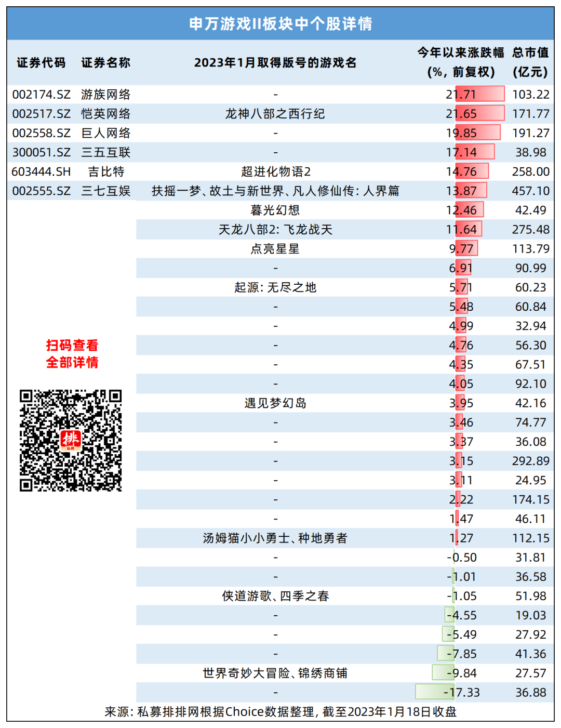This screenshot has height=728, width=561.
Task: Select the stock name '三七互娱'
Action: pyautogui.click(x=106, y=191)
